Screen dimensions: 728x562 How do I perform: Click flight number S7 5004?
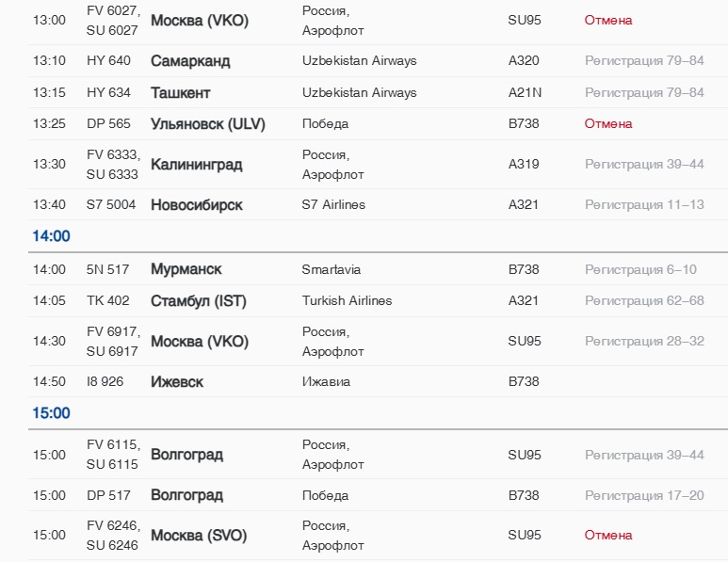tap(111, 205)
